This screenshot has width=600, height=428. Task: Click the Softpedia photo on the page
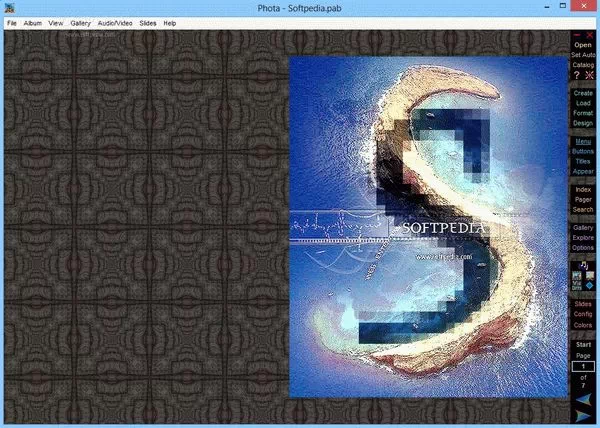[428, 227]
